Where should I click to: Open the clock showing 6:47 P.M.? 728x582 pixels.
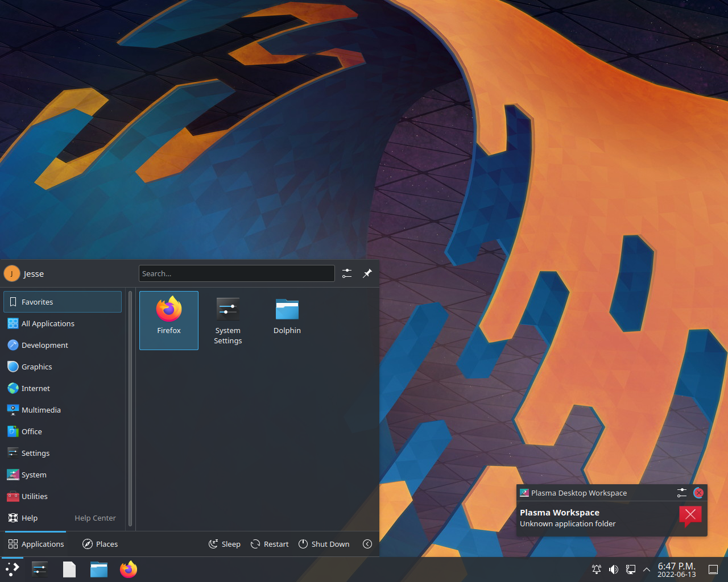coord(677,569)
